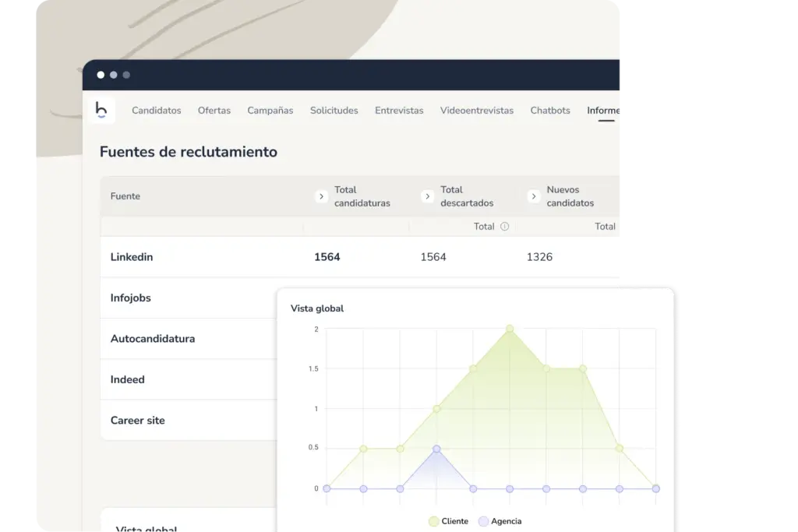Select the Informes tab
This screenshot has height=532, width=798.
(603, 111)
